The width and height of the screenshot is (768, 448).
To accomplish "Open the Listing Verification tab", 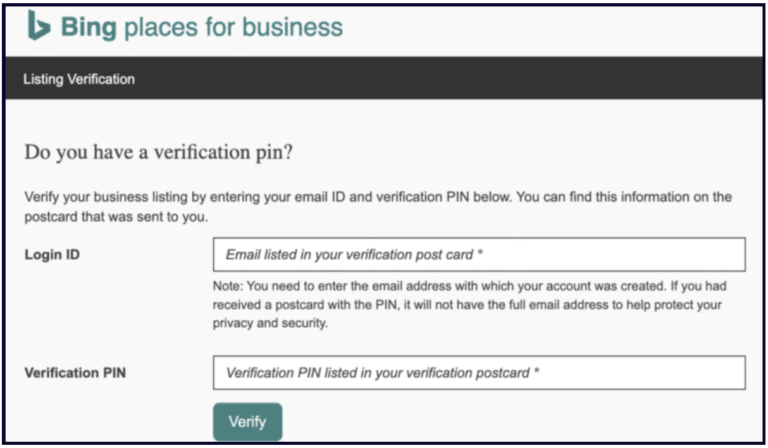I will [x=79, y=79].
